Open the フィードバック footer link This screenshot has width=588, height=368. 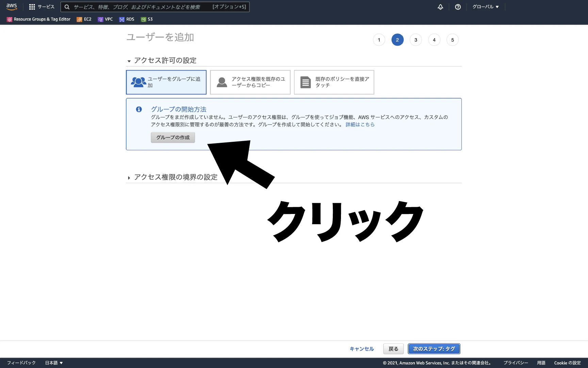point(21,363)
